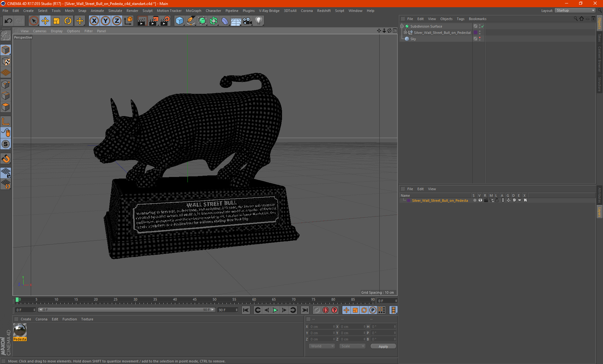Viewport: 603px width, 364px height.
Task: Toggle layer view eye for Silver_Wall_Street_Bull_on_Pedesta
Action: pyautogui.click(x=480, y=200)
